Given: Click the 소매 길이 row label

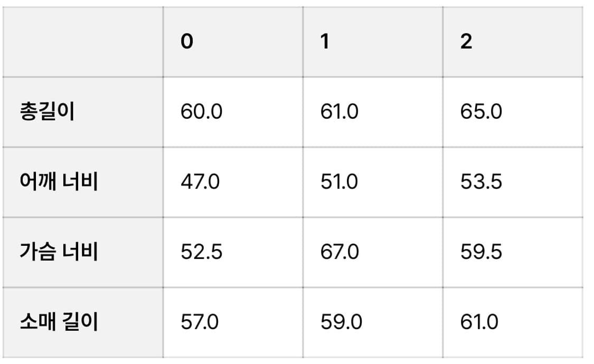Looking at the screenshot, I should click(x=58, y=322).
